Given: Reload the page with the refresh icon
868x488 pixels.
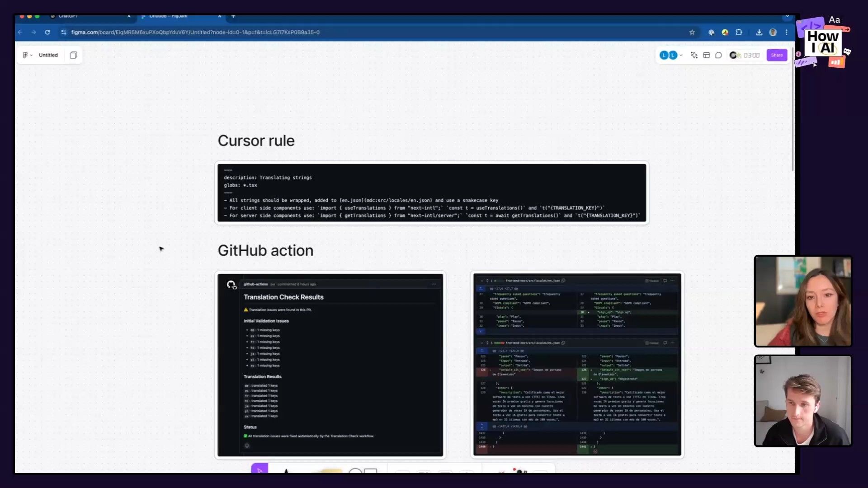Looking at the screenshot, I should point(47,32).
